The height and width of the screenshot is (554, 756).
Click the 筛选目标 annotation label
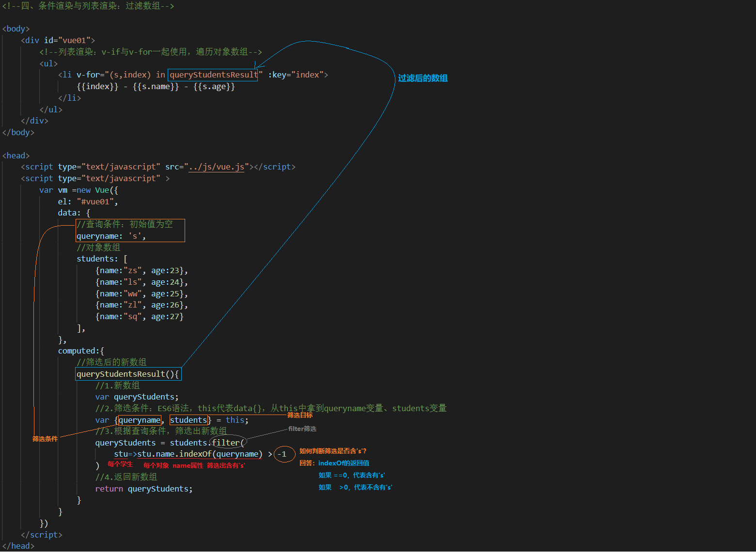(x=300, y=415)
